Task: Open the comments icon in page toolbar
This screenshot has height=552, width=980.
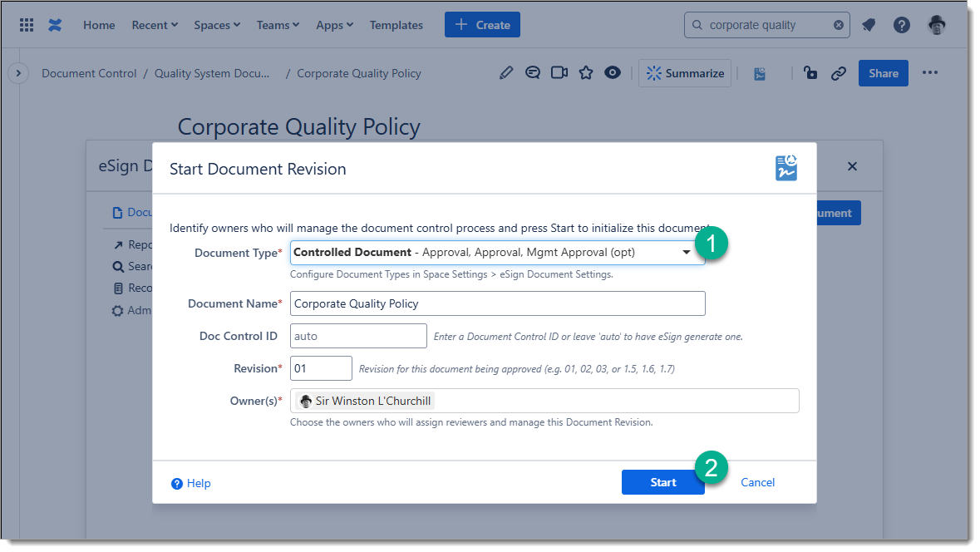Action: click(533, 73)
